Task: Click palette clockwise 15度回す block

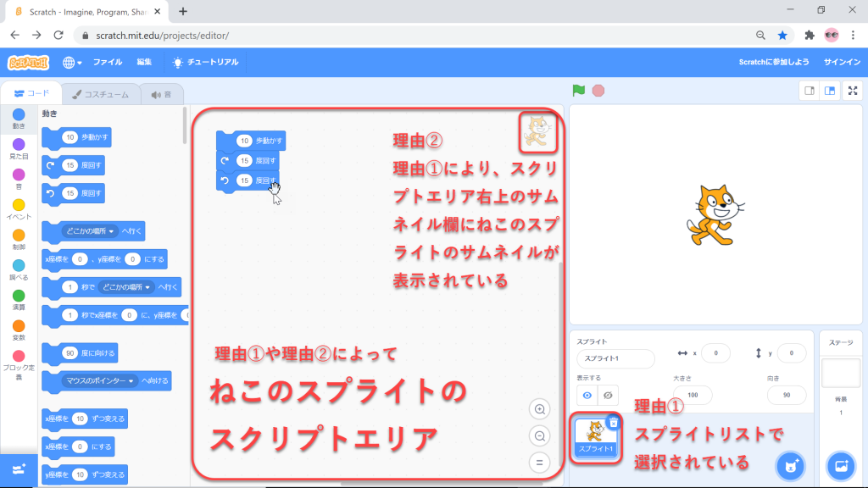Action: (73, 165)
